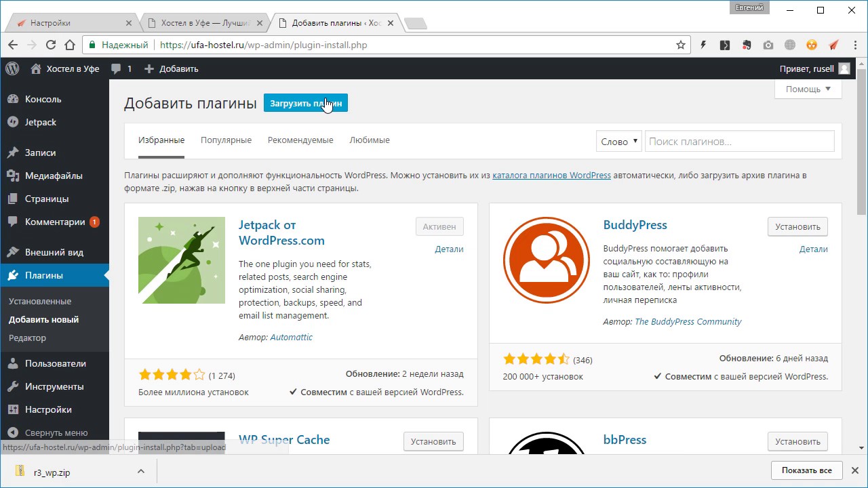
Task: Click 'Загрузить плагин' button
Action: tap(306, 103)
